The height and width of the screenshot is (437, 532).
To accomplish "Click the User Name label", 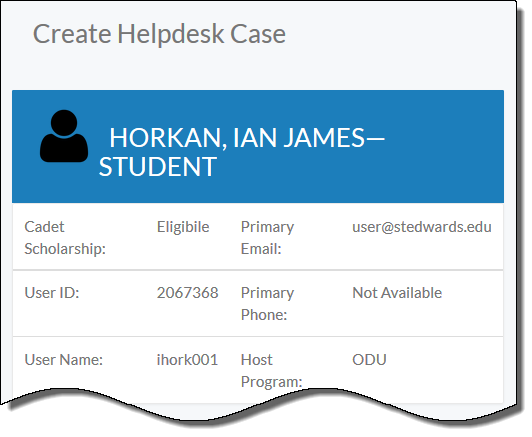I will point(63,360).
